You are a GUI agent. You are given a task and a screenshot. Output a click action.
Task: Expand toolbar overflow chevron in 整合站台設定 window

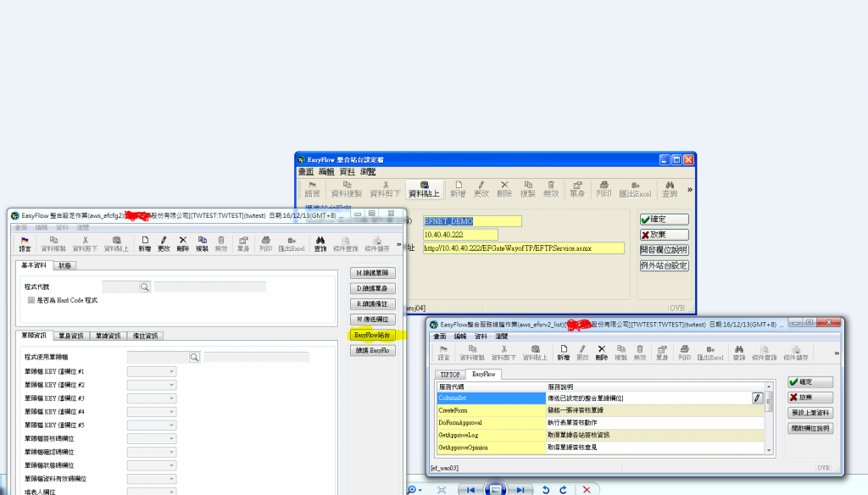click(x=690, y=189)
